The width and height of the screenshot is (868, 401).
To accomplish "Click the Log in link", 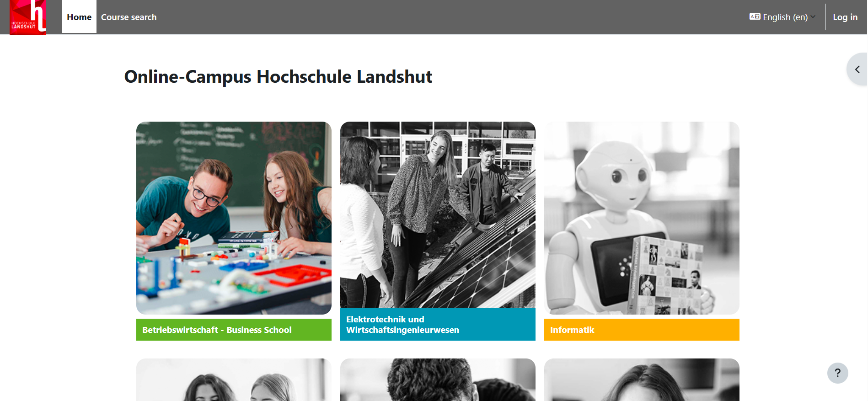I will (x=845, y=17).
